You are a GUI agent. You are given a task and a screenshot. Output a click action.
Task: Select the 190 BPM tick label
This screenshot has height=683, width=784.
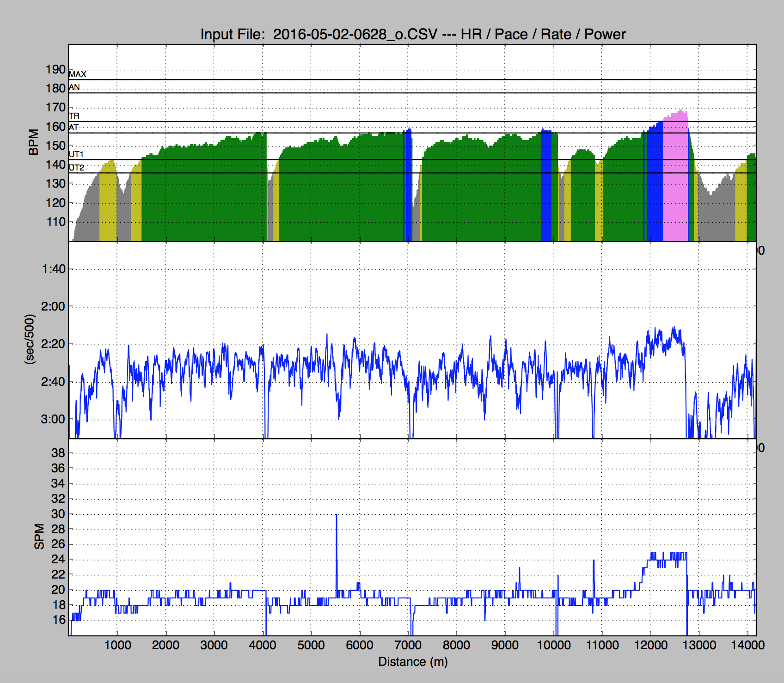pos(55,69)
